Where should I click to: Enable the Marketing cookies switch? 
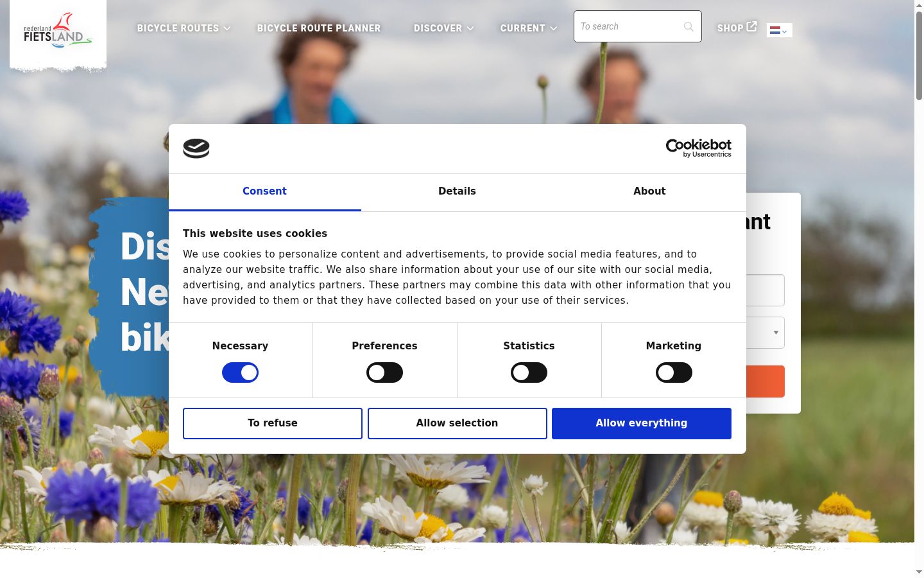(x=674, y=372)
